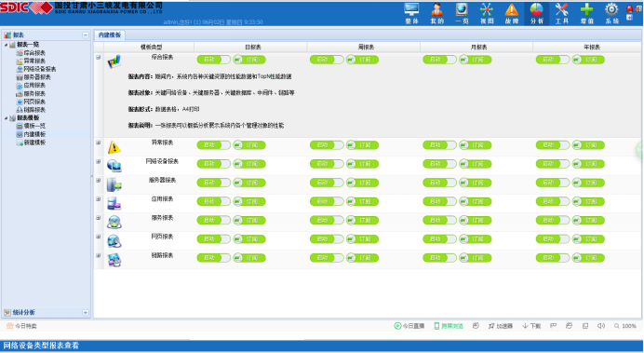Collapse the 综合报表 row details
The height and width of the screenshot is (353, 644).
point(98,58)
